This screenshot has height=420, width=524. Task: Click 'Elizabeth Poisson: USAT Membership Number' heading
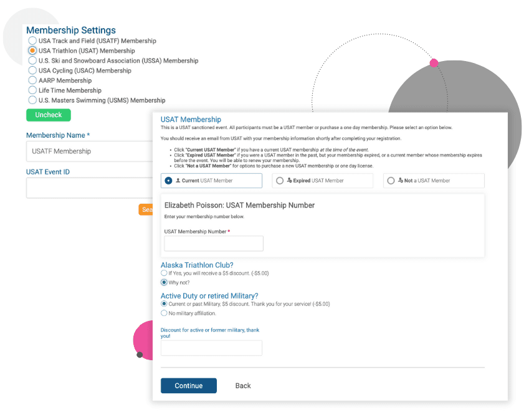pos(240,205)
